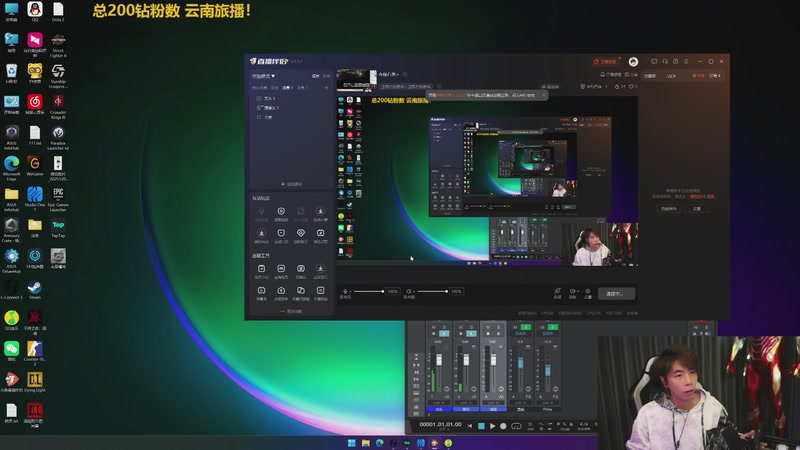Image resolution: width=800 pixels, height=450 pixels.
Task: Open the QQ desktop icon
Action: (35, 12)
